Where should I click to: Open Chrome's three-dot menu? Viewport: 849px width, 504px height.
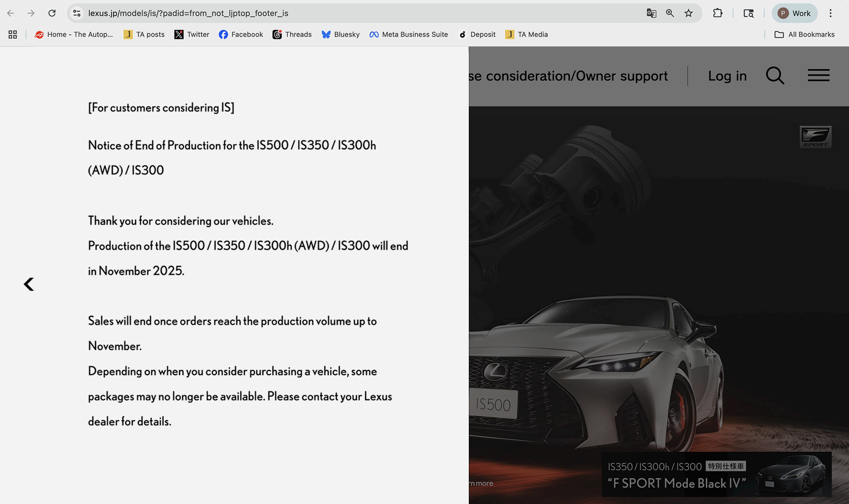(x=831, y=13)
